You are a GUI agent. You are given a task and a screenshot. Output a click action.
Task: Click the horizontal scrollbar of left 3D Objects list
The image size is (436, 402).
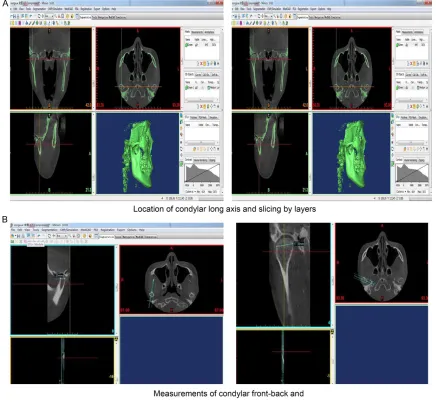[x=201, y=100]
